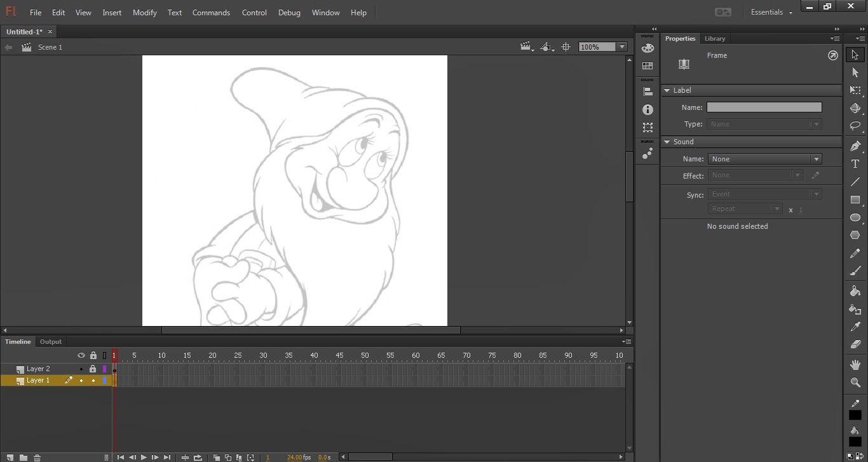Toggle Layer 2 purple outline square
The width and height of the screenshot is (868, 462).
(105, 369)
